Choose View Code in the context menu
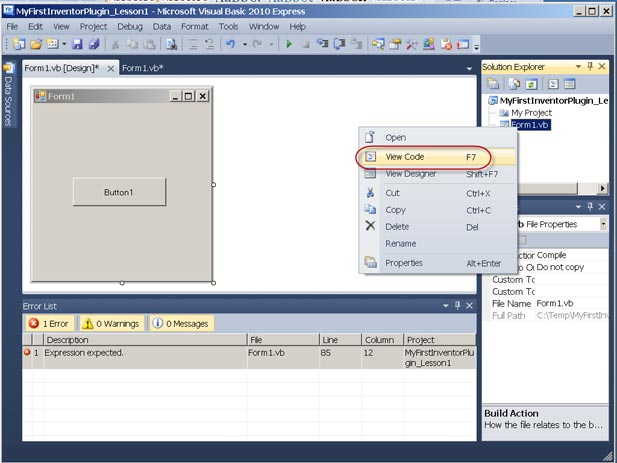Image resolution: width=617 pixels, height=463 pixels. point(437,157)
